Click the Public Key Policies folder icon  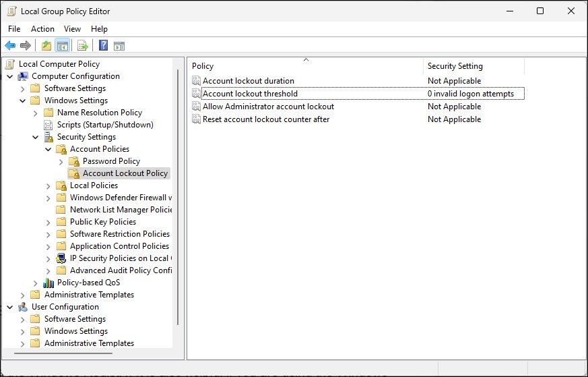pos(61,222)
